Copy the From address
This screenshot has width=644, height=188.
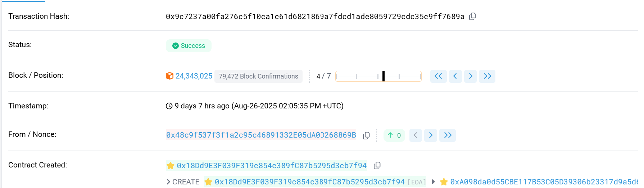(366, 135)
